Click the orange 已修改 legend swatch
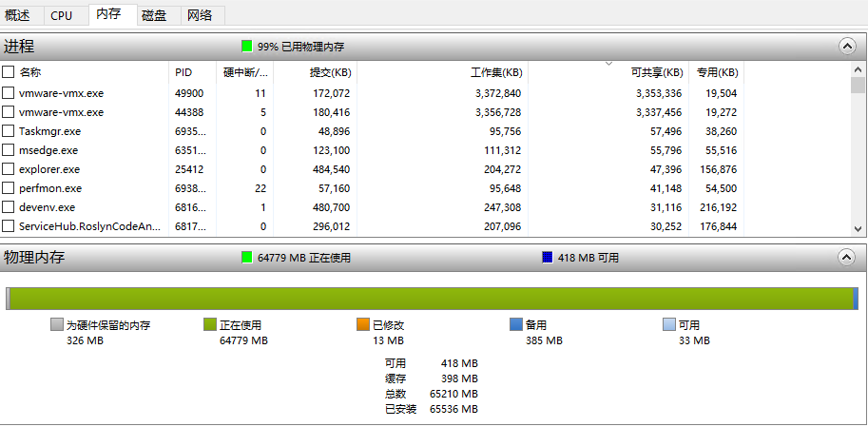 click(x=363, y=324)
